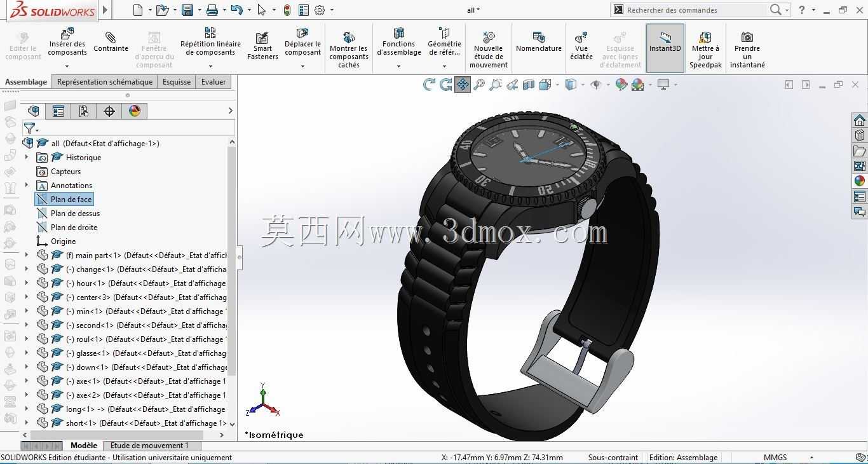This screenshot has height=464, width=868.
Task: Open FeatureManager design tree tab
Action: click(x=34, y=111)
